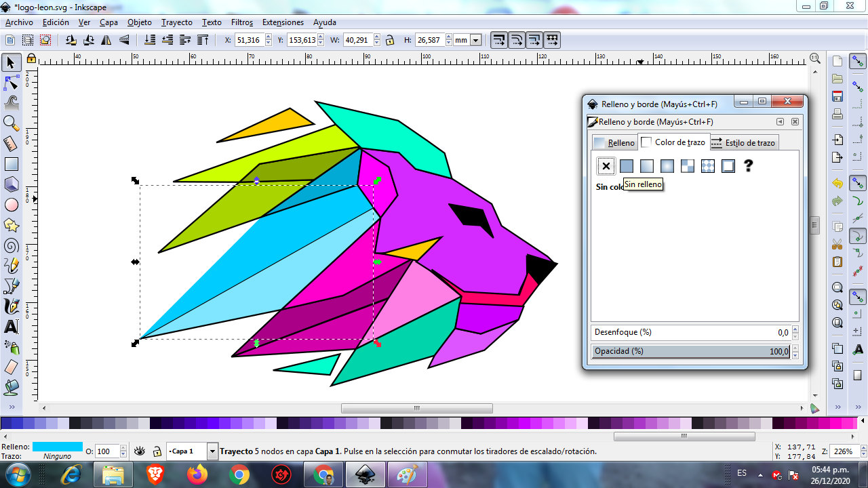868x488 pixels.
Task: Expand the commands bar overflow chevron
Action: 837,407
